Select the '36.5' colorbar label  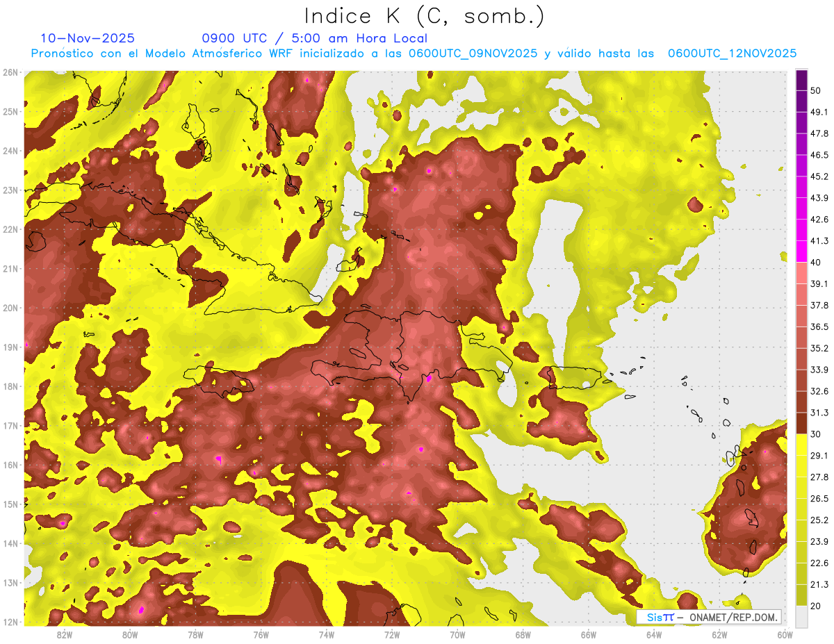[x=819, y=327]
